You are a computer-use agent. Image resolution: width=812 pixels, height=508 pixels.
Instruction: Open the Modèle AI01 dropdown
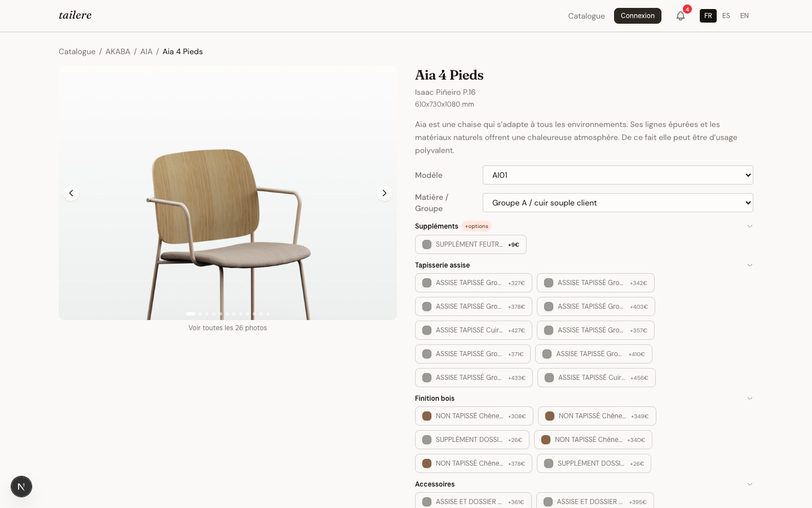(618, 175)
